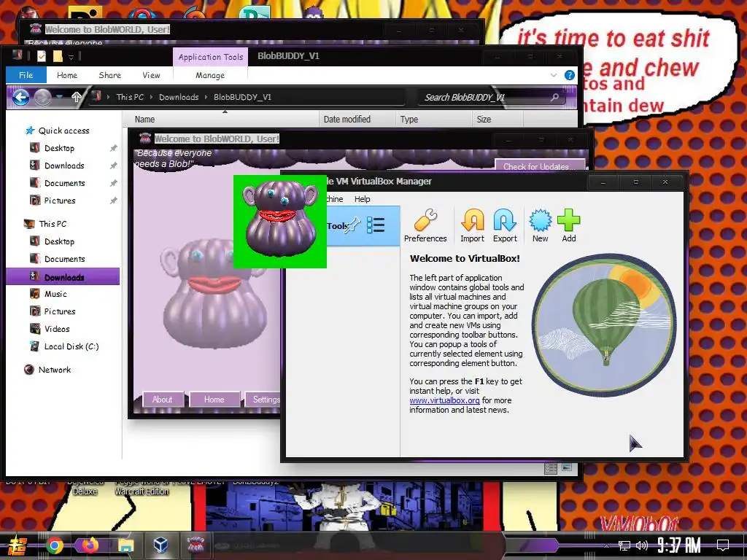Open pinned Downloads under Quick access

coord(64,166)
